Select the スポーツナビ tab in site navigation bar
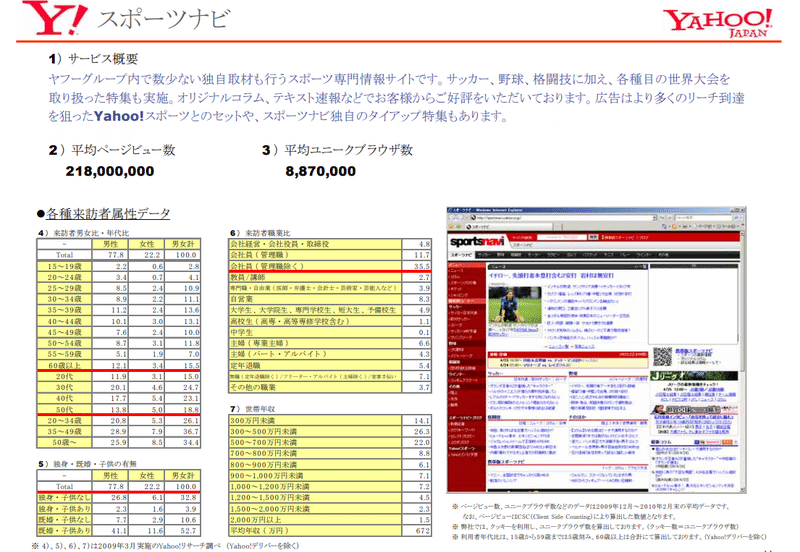This screenshot has height=552, width=800. (x=461, y=254)
